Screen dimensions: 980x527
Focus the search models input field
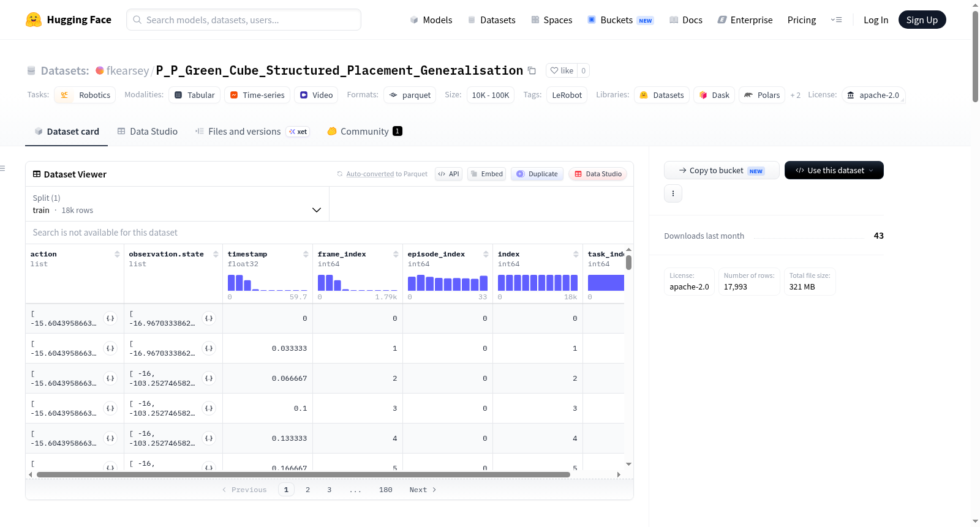(244, 20)
